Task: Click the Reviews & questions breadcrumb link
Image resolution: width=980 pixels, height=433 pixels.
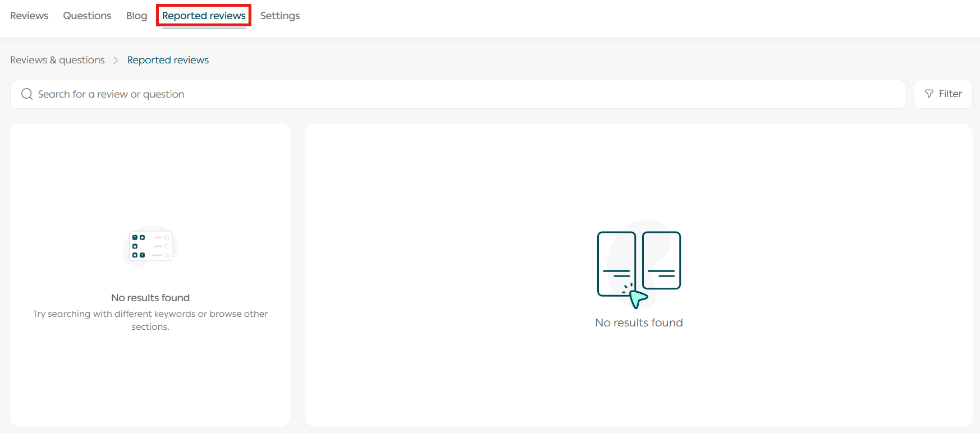Action: (57, 60)
